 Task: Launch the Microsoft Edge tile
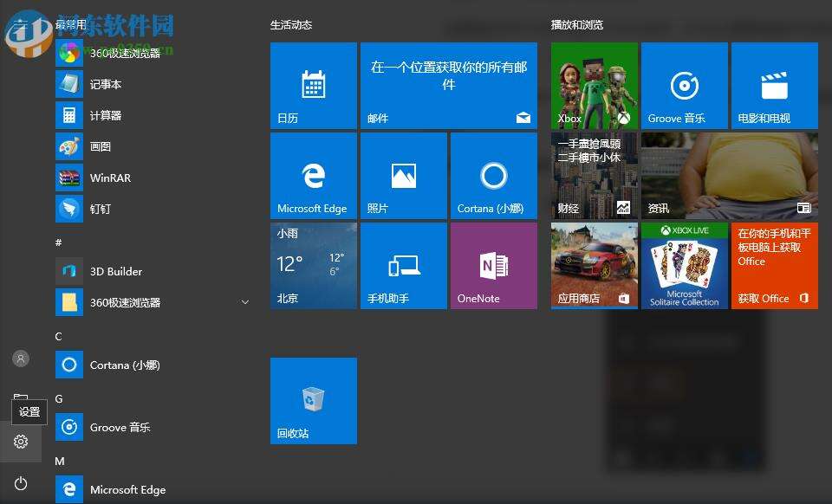click(x=313, y=174)
